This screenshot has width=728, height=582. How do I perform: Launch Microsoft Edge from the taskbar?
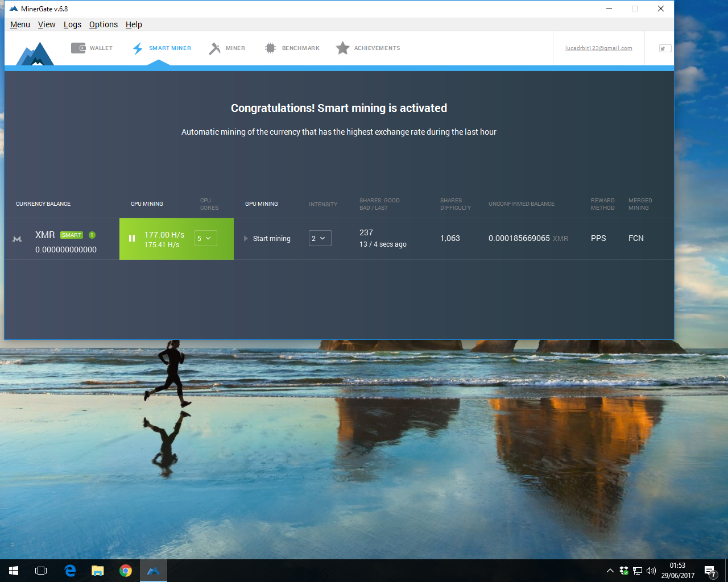(x=70, y=571)
